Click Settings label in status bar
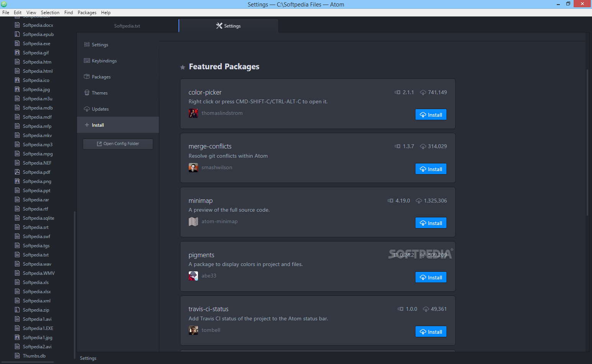 click(x=88, y=358)
